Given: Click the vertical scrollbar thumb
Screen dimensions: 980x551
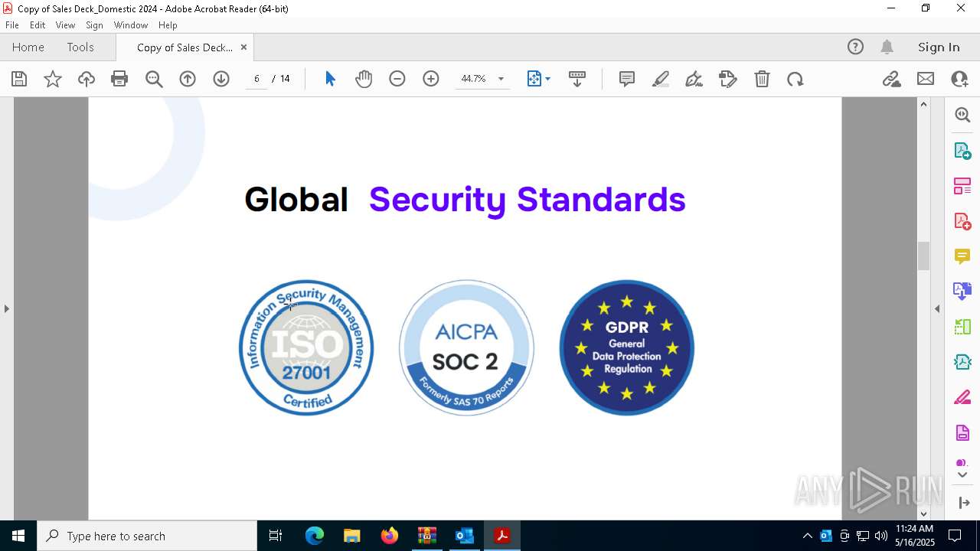Looking at the screenshot, I should 923,256.
